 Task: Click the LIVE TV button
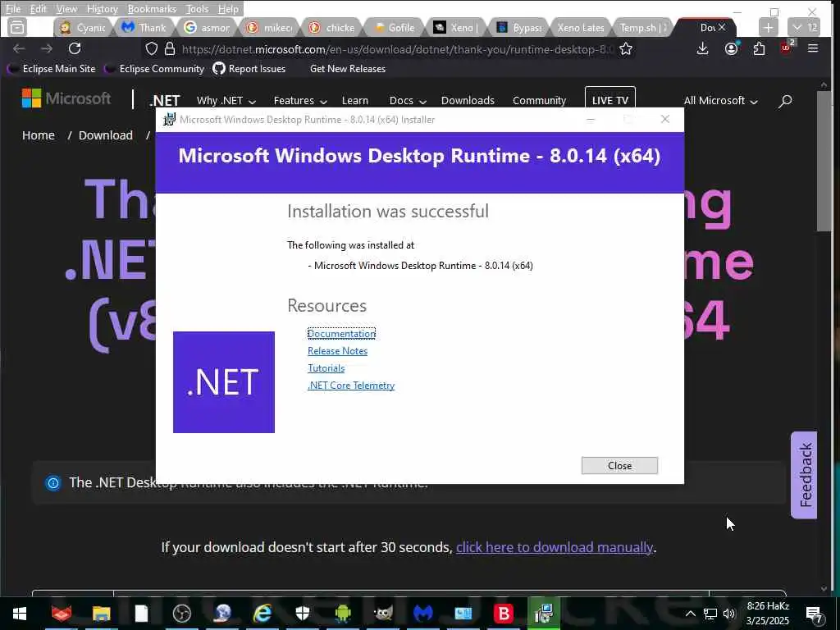tap(610, 99)
